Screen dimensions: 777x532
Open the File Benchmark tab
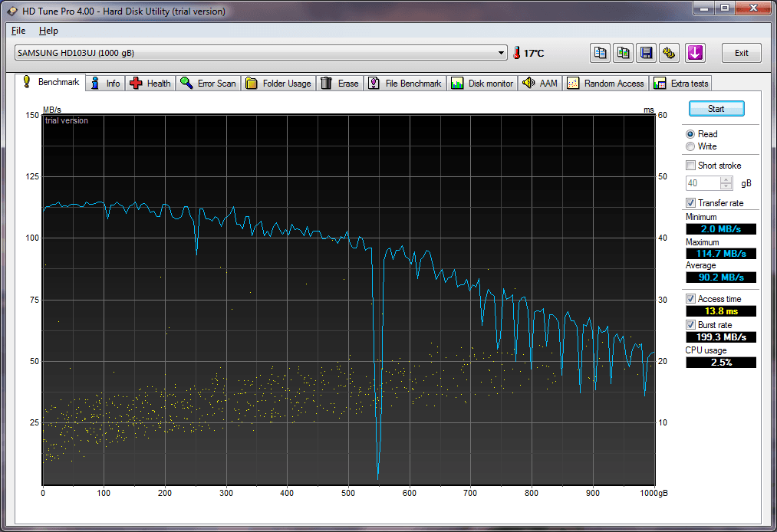tap(405, 84)
